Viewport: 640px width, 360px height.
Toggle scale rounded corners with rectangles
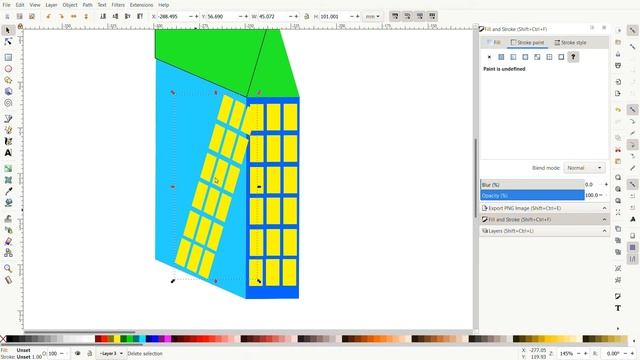[x=407, y=16]
